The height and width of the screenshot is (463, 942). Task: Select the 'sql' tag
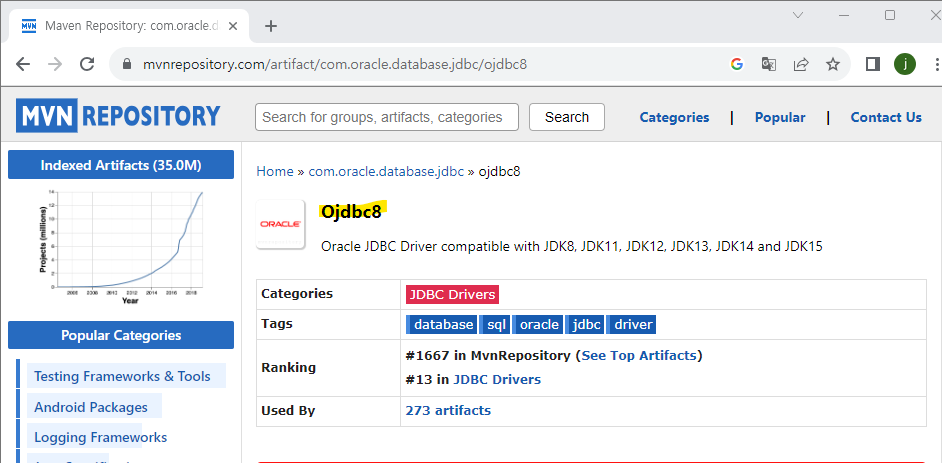tap(495, 324)
